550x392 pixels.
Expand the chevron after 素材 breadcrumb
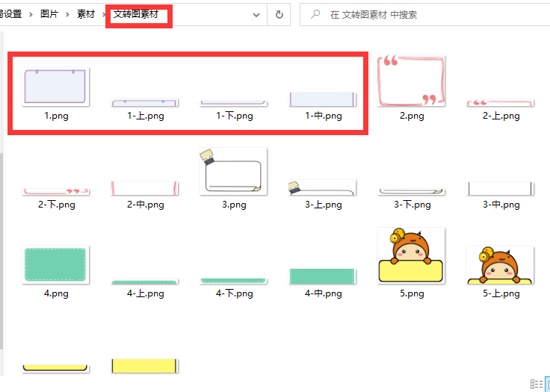pos(104,14)
